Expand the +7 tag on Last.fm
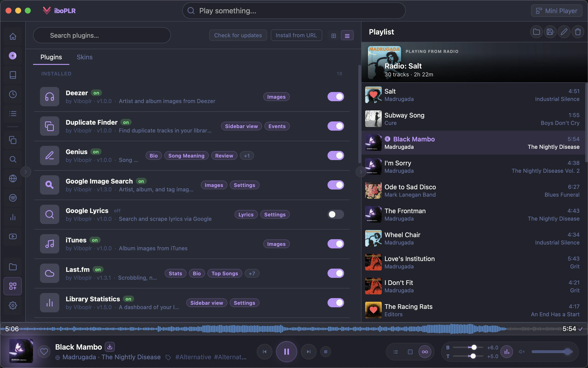This screenshot has height=368, width=588. coord(252,273)
